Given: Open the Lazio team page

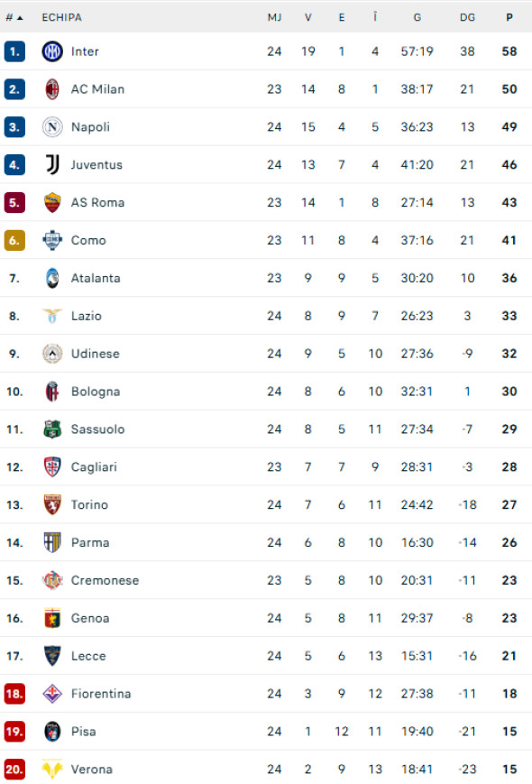Looking at the screenshot, I should click(87, 316).
